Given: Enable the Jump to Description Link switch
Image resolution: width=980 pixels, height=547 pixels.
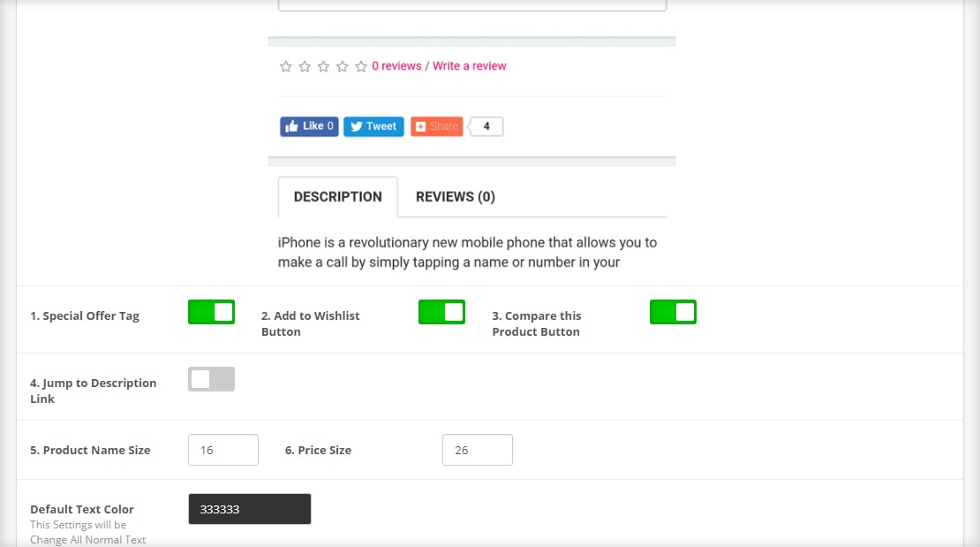Looking at the screenshot, I should click(211, 379).
